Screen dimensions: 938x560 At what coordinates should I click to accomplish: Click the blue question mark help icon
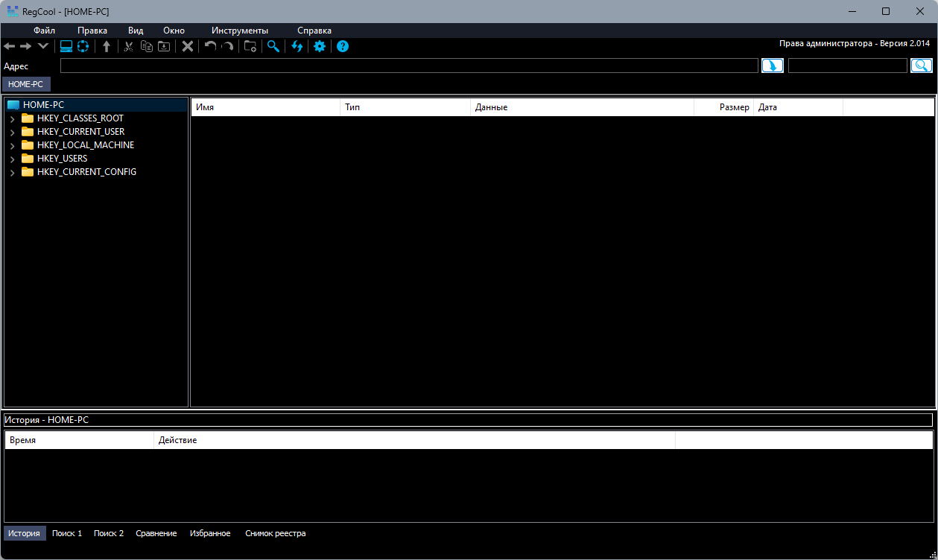(x=343, y=46)
